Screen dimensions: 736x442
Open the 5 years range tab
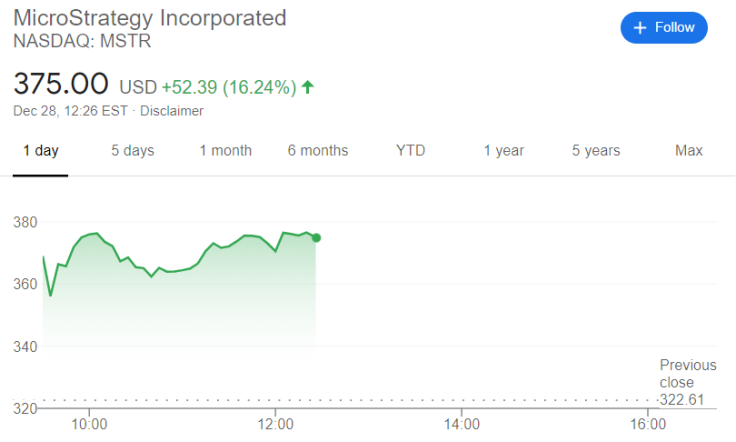596,151
